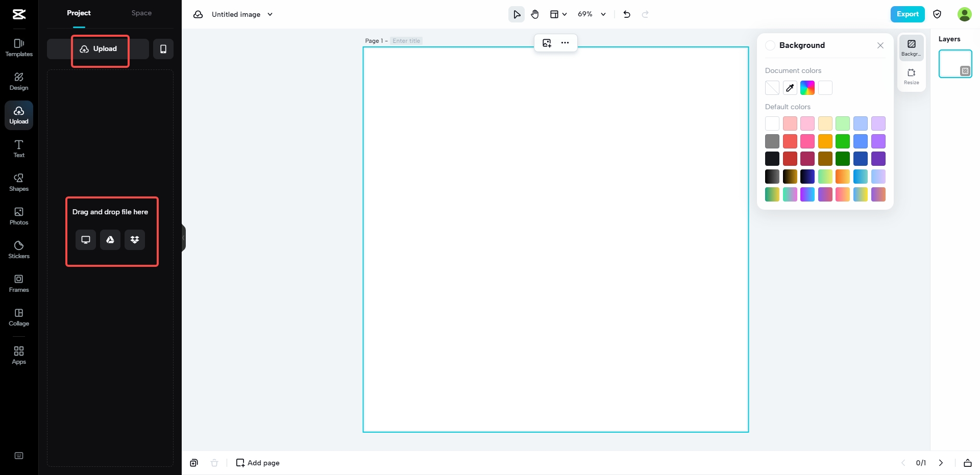
Task: Choose the light pink default swatch
Action: pos(807,123)
